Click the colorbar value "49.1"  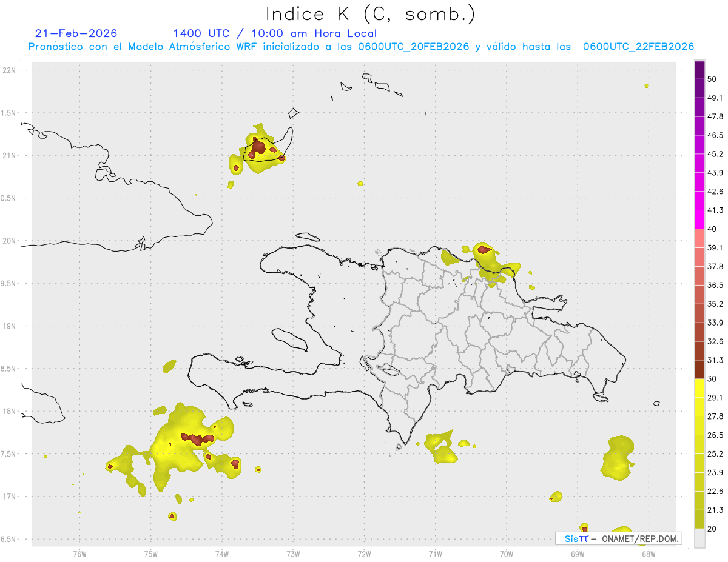pos(715,98)
